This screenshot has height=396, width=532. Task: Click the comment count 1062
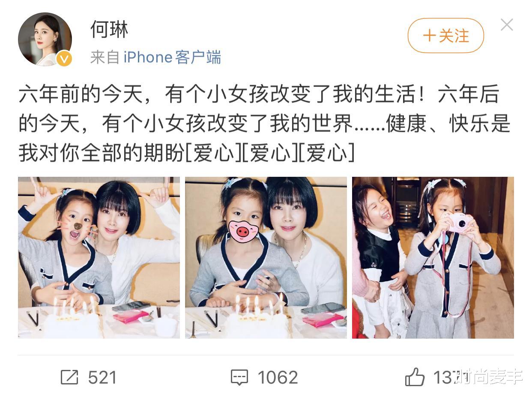click(x=278, y=378)
